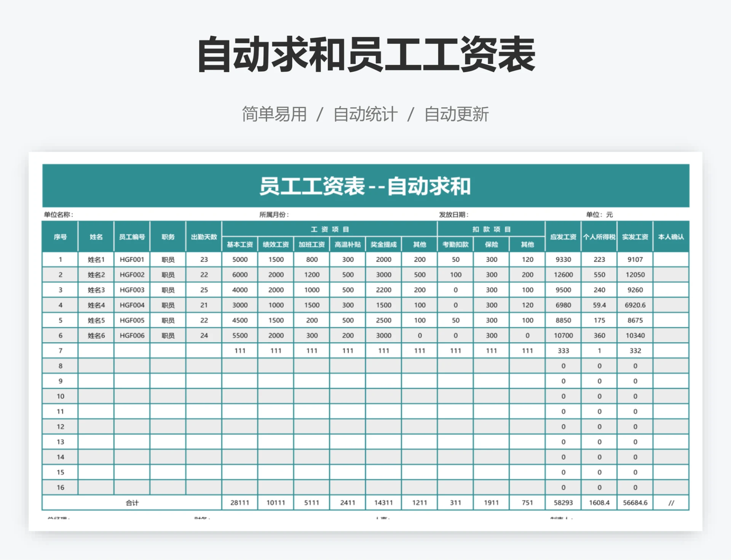Click the 加班工资 column header
Image resolution: width=731 pixels, height=560 pixels.
tap(312, 245)
